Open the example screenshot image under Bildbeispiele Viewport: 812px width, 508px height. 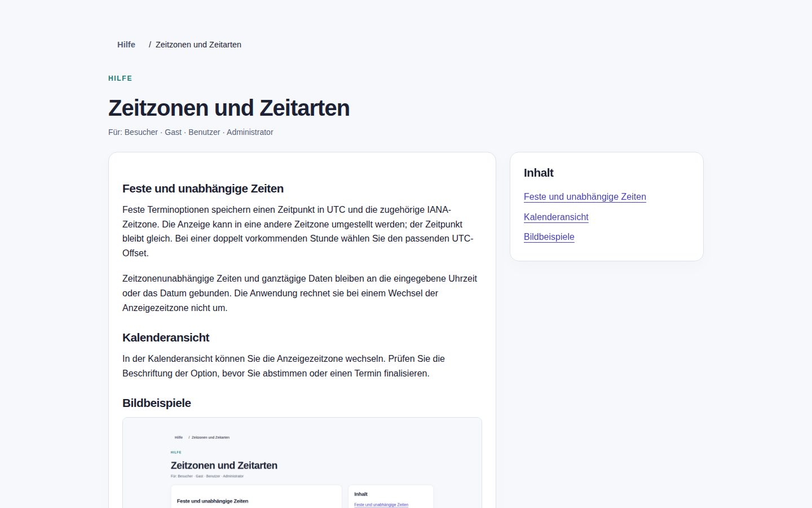[x=302, y=463]
